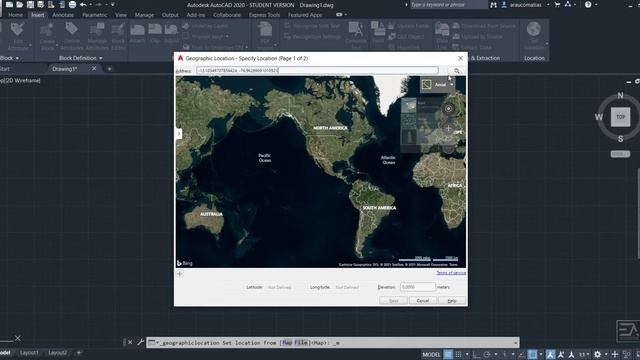Switch to the Drawing1 file tab
640x360 pixels.
(65, 69)
